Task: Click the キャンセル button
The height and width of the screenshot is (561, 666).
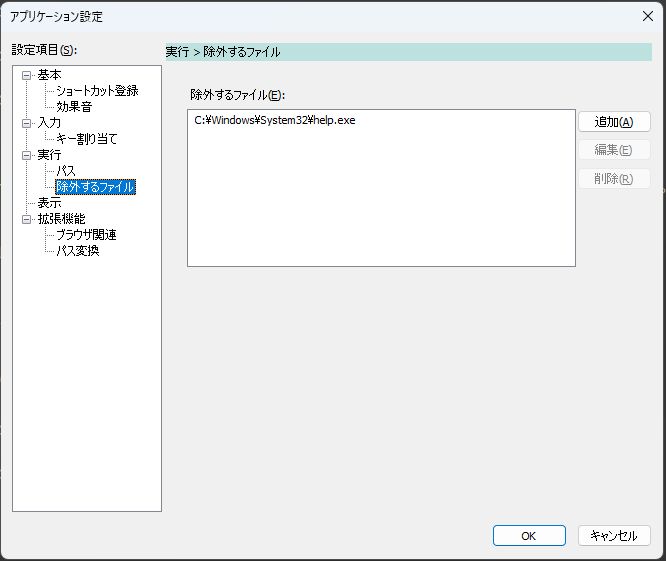Action: pyautogui.click(x=614, y=536)
